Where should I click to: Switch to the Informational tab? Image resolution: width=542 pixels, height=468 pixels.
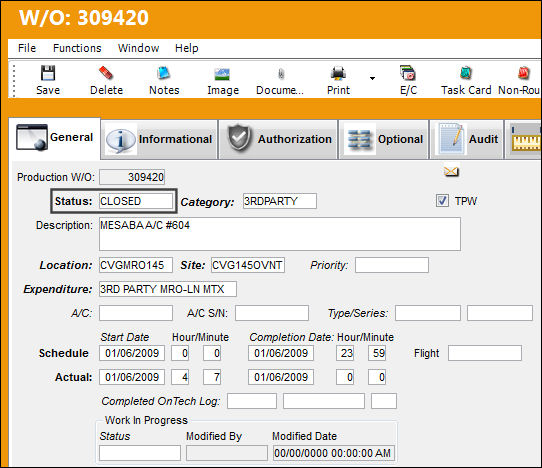pyautogui.click(x=159, y=139)
